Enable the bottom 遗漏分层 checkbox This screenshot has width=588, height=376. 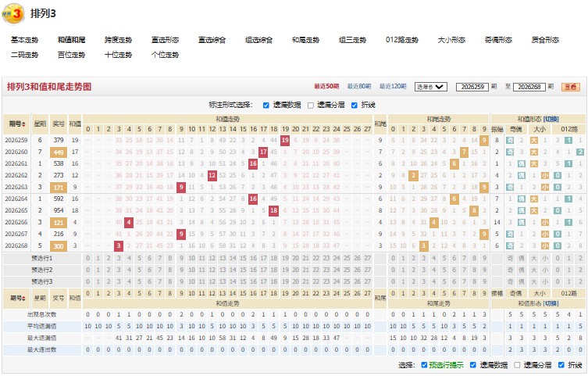click(517, 365)
